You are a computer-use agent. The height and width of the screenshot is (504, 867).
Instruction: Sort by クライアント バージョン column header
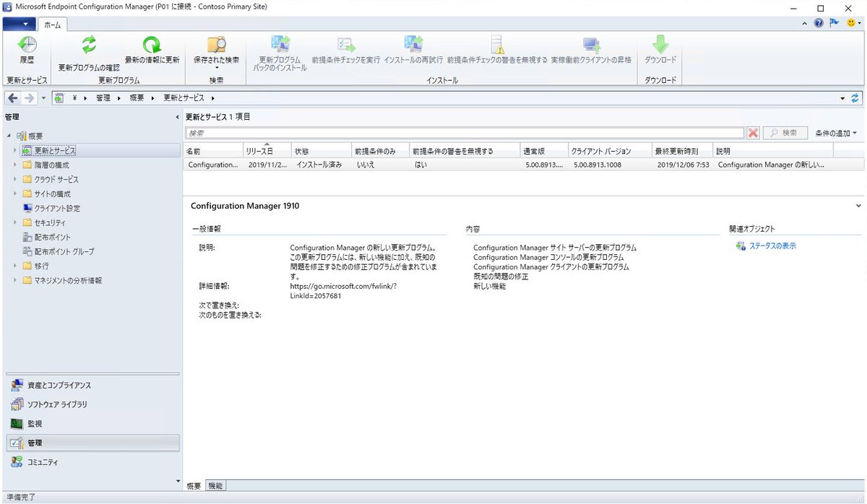point(610,152)
